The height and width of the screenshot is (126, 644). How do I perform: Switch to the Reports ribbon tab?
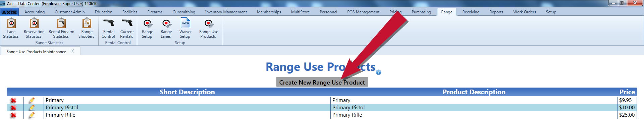click(x=496, y=12)
